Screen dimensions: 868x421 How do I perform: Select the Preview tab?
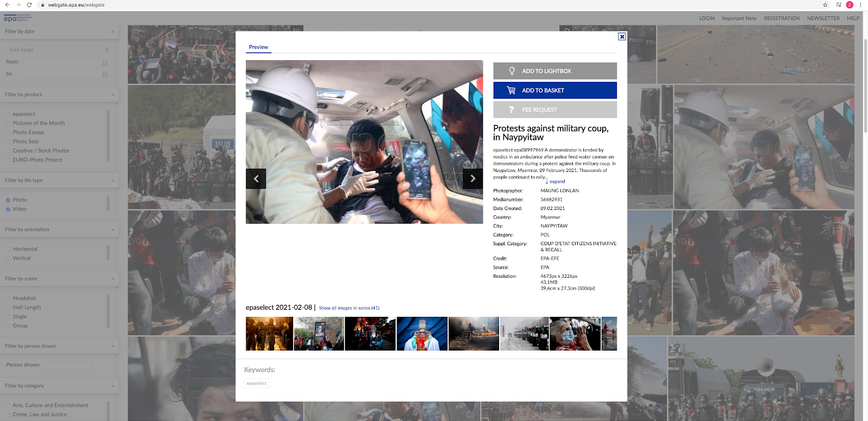(258, 47)
